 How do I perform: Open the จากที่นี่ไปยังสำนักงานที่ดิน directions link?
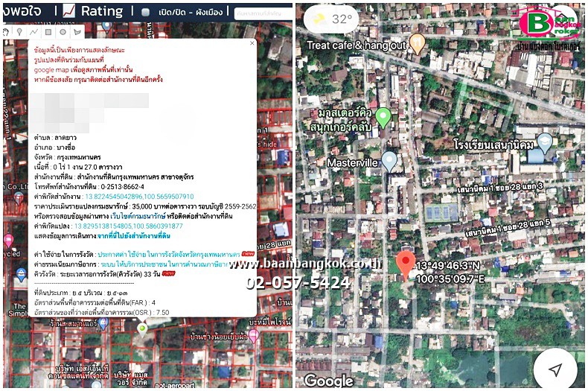134,235
